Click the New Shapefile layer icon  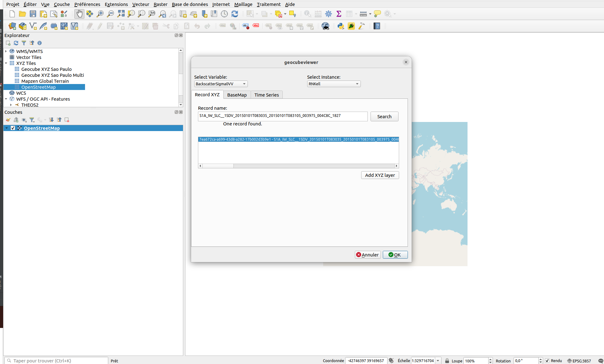[x=33, y=26]
